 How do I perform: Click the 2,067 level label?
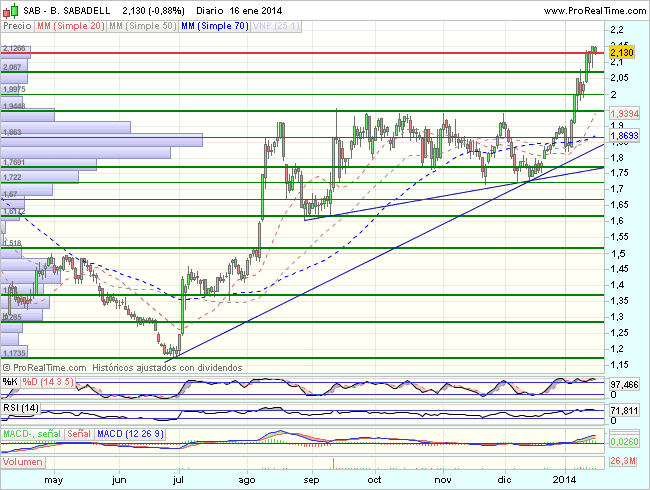click(x=12, y=67)
